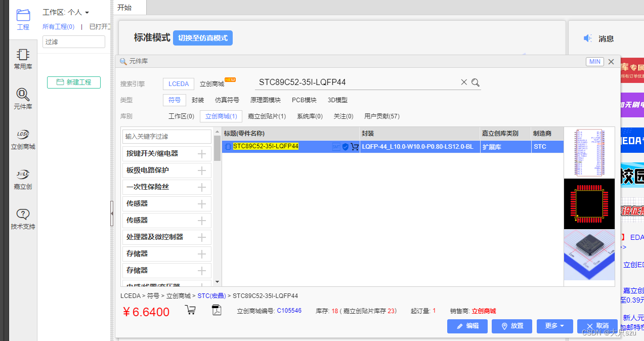
Task: Open the 开始 tab
Action: [124, 8]
